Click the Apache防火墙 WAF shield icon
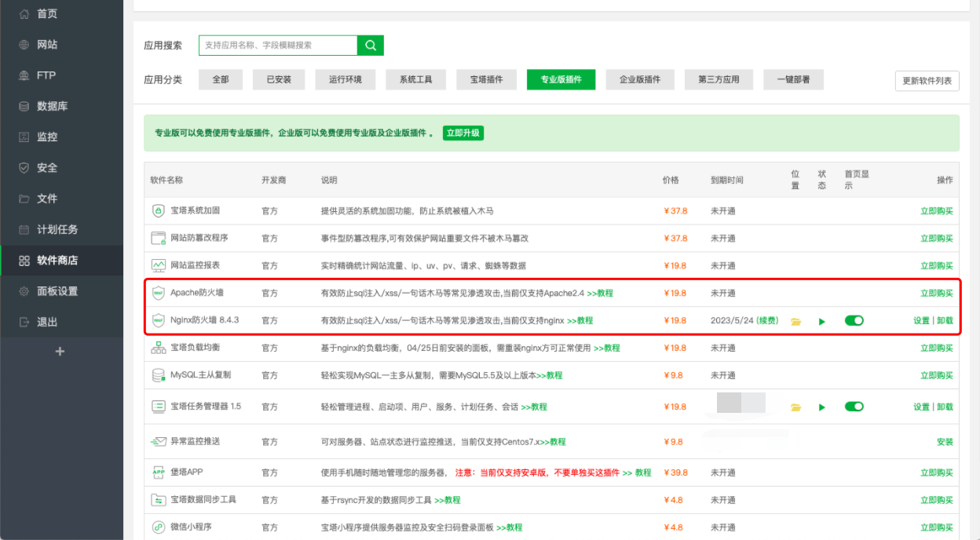Viewport: 980px width, 540px height. click(x=158, y=293)
